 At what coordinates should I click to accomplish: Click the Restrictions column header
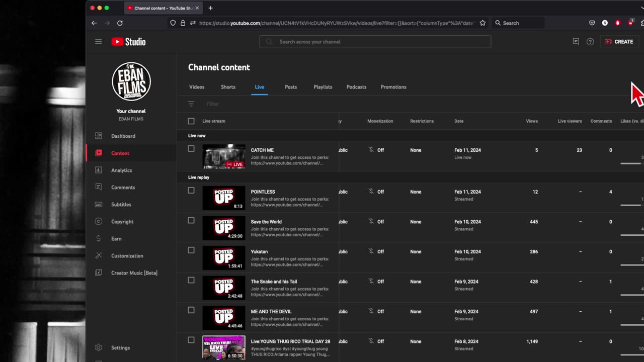click(422, 121)
